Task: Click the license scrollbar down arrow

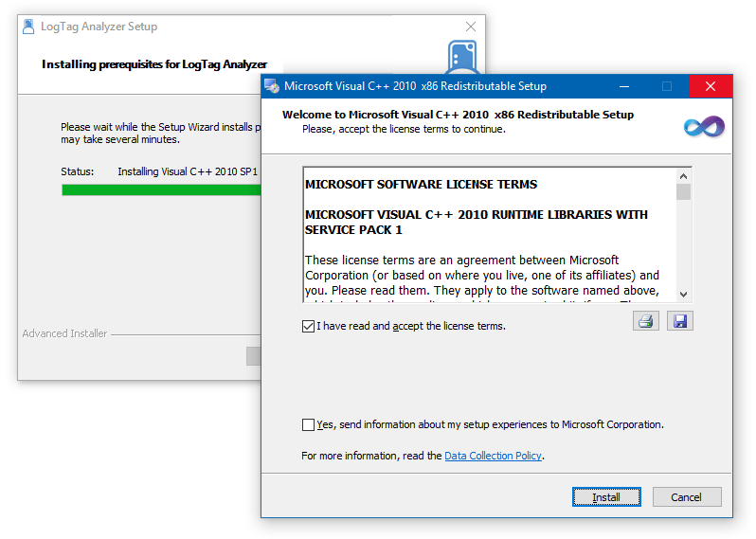Action: tap(683, 294)
